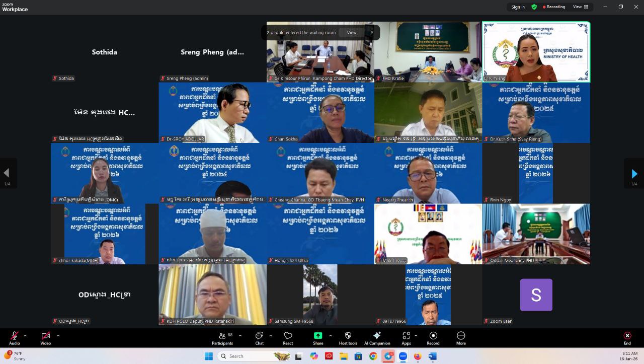Viewport: 644px width, 364px height.
Task: Expand audio settings arrow next to Audio
Action: point(25,335)
